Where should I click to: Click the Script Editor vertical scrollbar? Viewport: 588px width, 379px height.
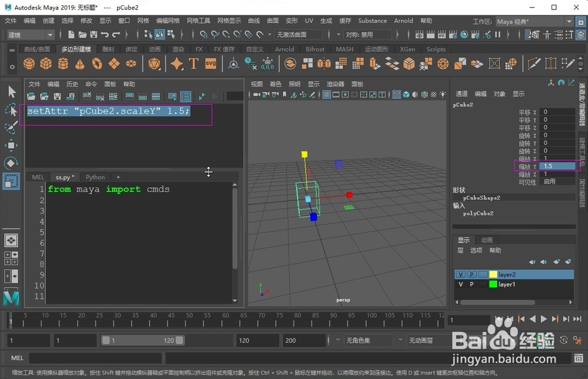point(235,243)
